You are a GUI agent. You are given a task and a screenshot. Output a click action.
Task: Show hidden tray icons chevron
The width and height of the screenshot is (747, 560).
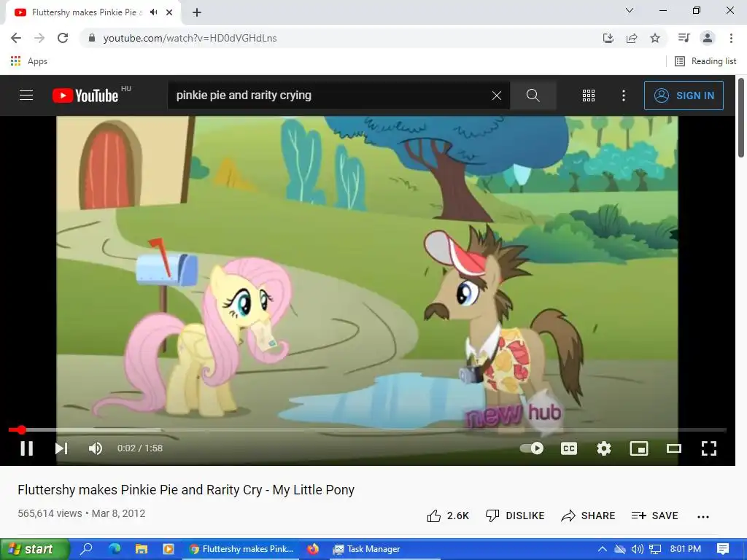click(602, 549)
